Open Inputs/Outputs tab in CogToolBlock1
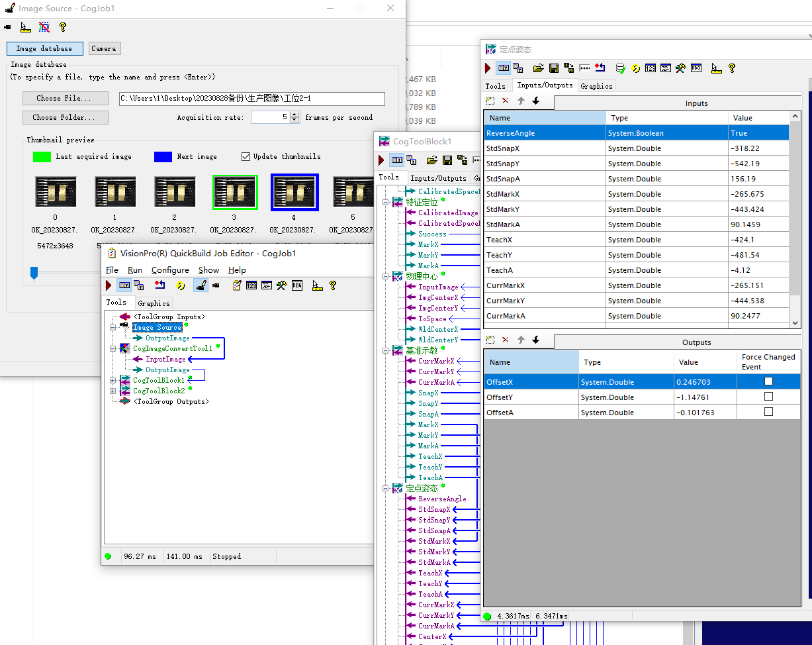Screen dimensions: 812x645 point(438,178)
